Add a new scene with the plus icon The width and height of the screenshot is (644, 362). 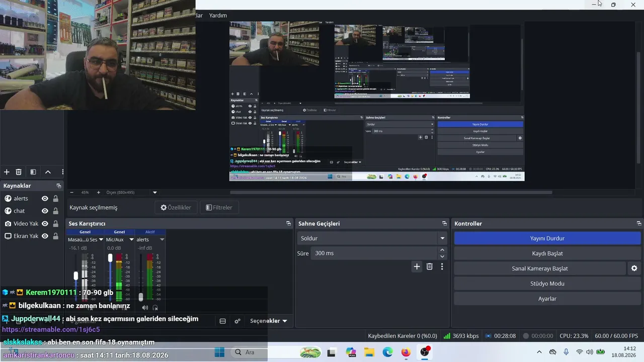(x=7, y=172)
